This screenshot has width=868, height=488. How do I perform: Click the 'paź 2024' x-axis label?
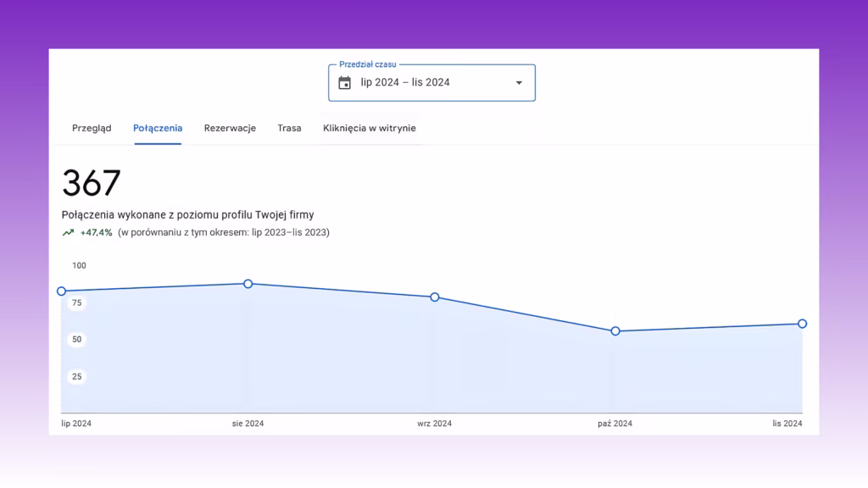click(615, 424)
